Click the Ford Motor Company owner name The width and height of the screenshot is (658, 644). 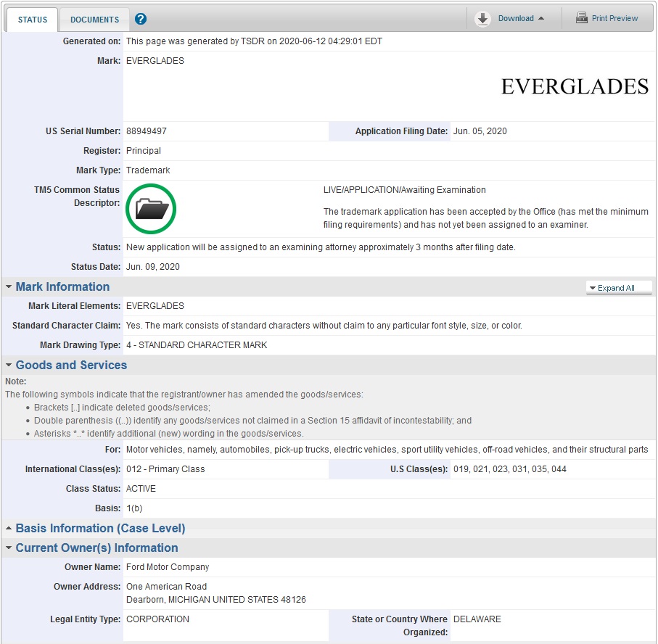click(168, 567)
